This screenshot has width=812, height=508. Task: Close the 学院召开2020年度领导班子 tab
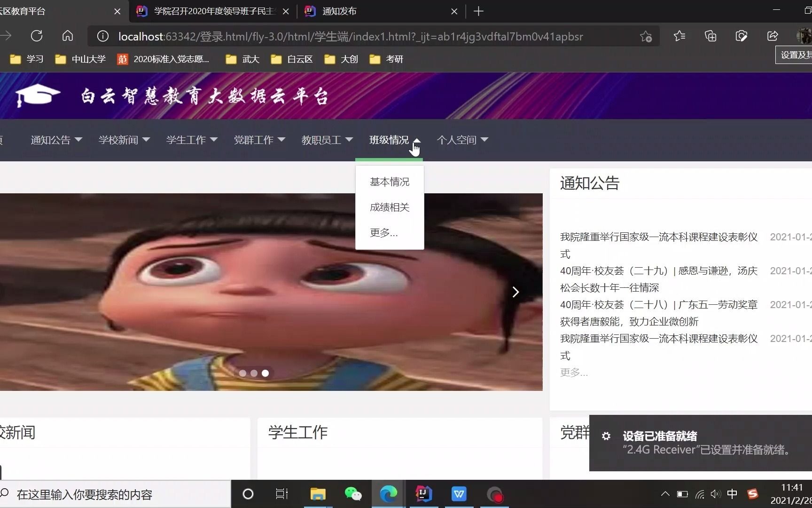coord(286,11)
